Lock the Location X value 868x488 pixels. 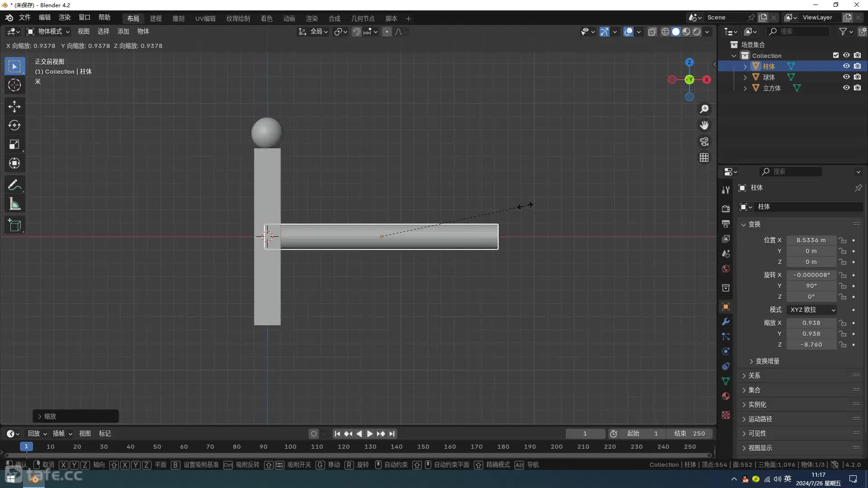tap(842, 240)
